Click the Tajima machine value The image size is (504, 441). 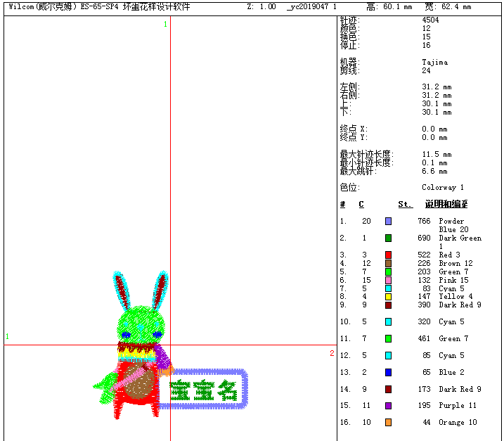tap(434, 62)
